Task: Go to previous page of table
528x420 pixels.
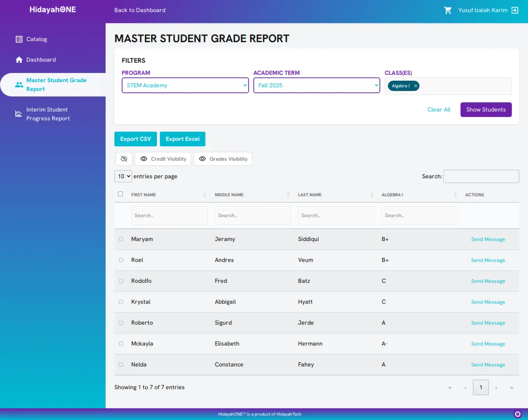Action: [x=465, y=388]
